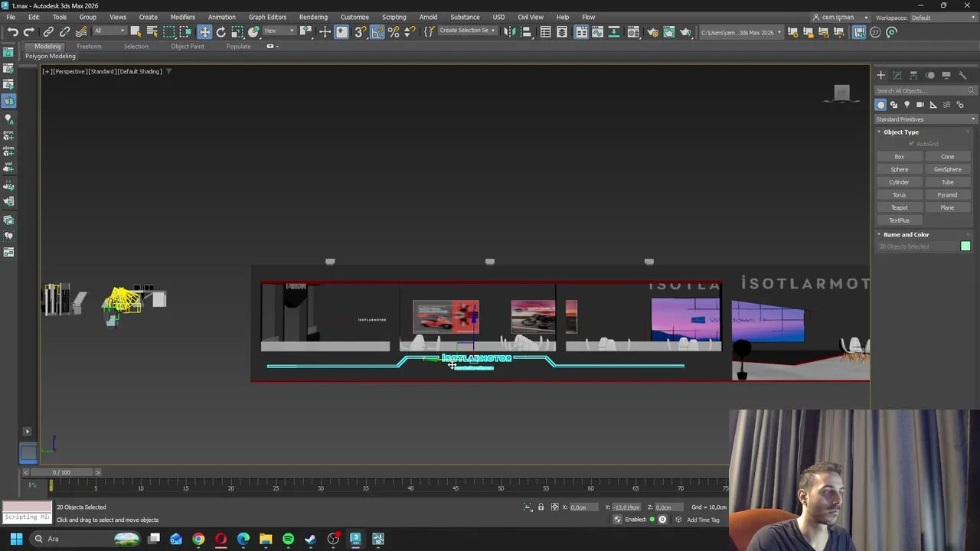
Task: Open the green object color swatch
Action: pos(965,246)
